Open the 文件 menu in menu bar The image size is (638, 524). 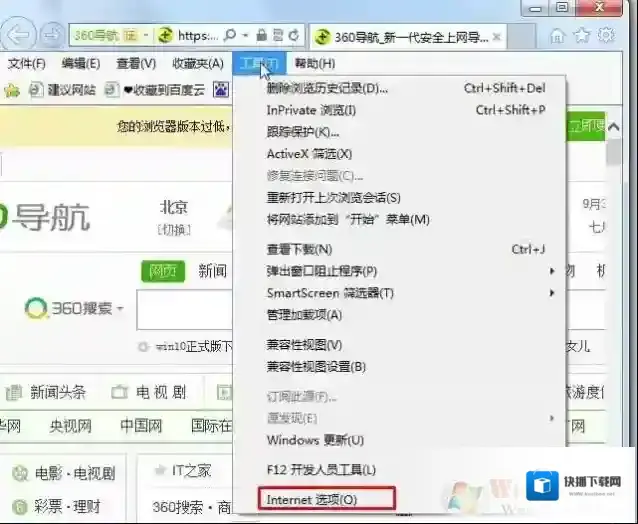point(26,63)
